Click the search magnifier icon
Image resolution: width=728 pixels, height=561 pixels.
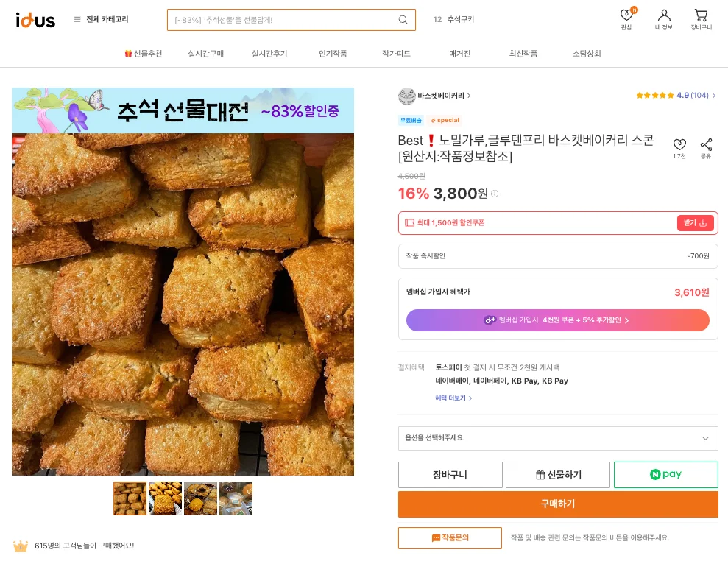coord(403,20)
